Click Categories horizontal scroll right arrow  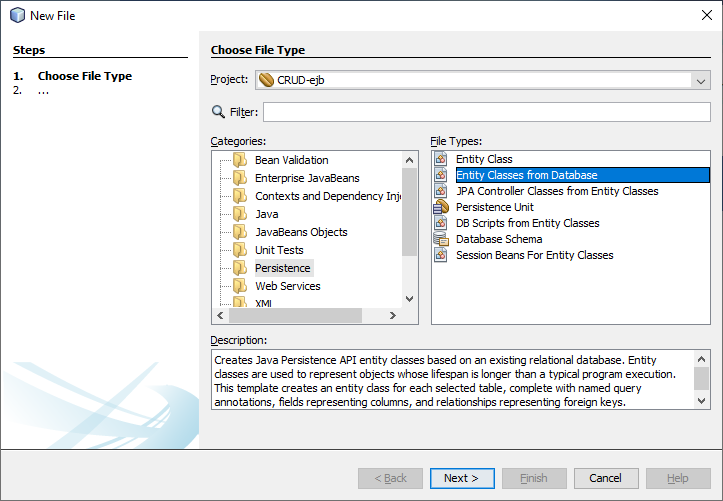coord(392,315)
